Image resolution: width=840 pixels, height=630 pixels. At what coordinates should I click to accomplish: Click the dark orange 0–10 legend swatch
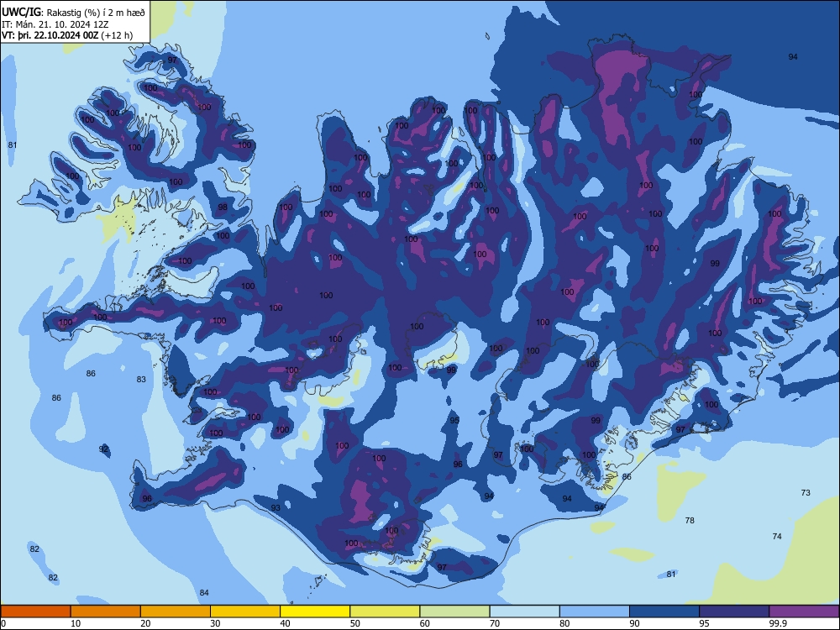tap(35, 612)
